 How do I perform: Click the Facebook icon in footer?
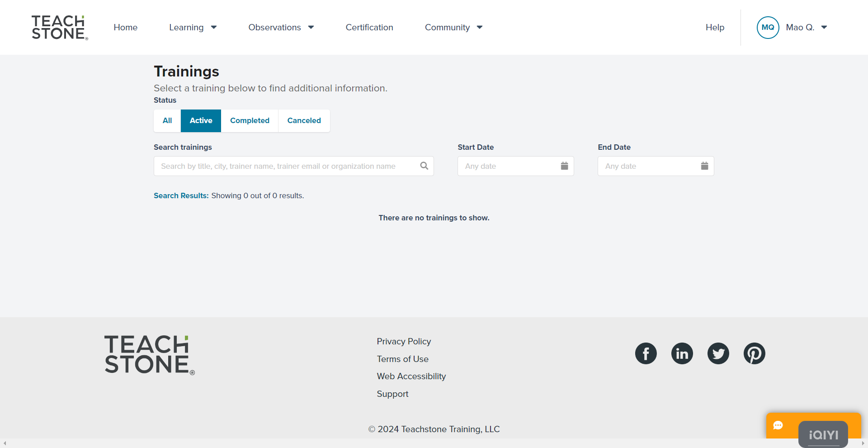[x=646, y=353]
